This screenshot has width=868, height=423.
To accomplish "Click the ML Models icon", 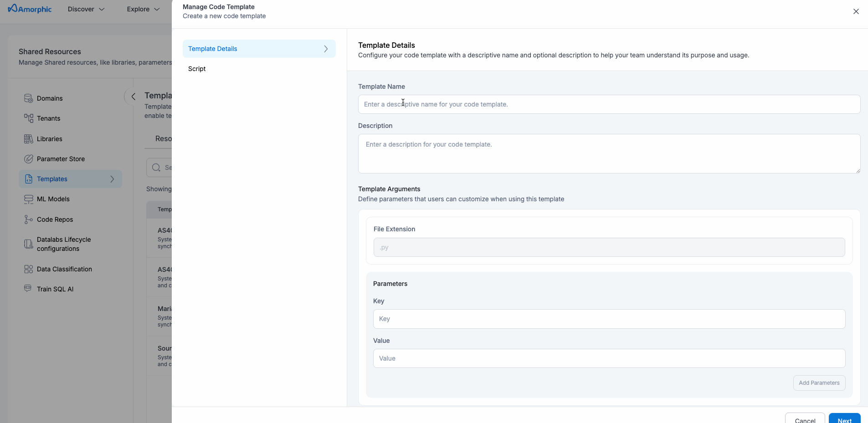I will coord(28,199).
